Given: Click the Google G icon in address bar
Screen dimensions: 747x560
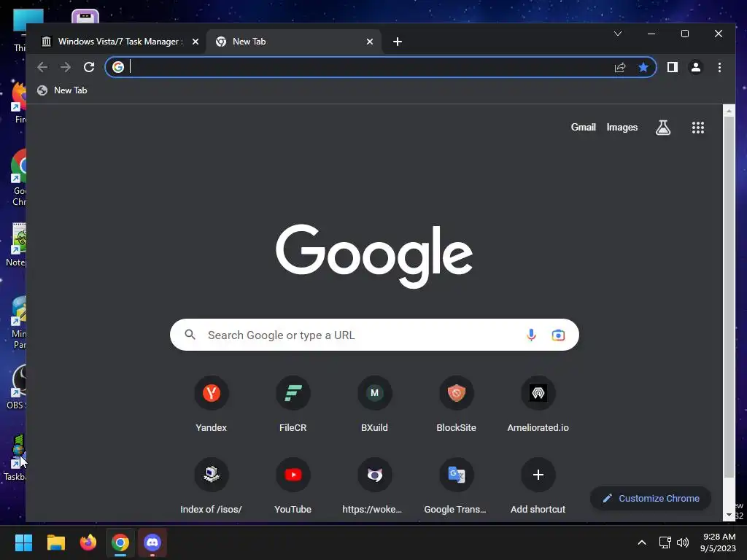Looking at the screenshot, I should (117, 67).
